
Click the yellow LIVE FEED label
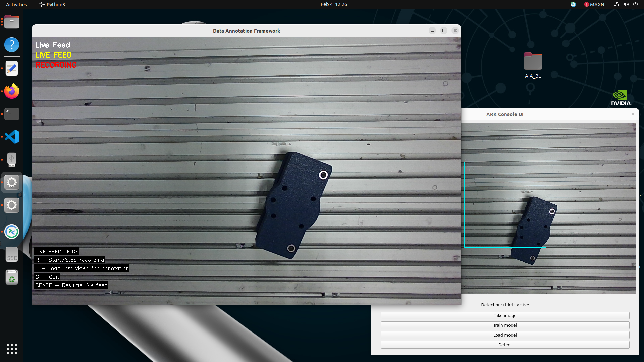54,55
